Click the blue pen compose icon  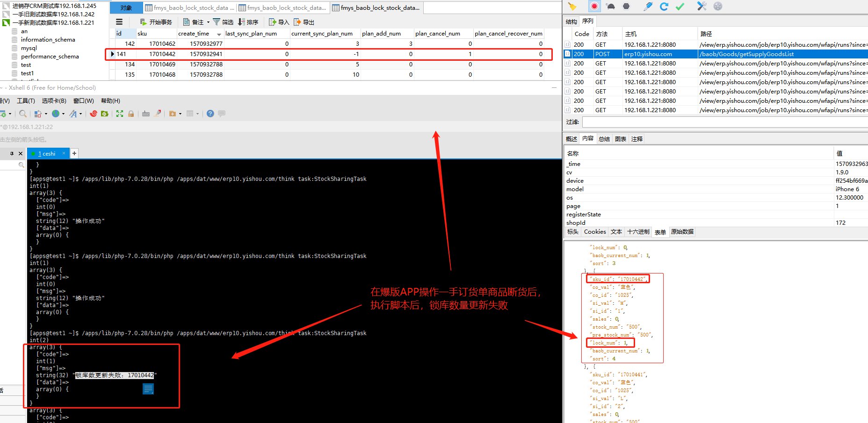pyautogui.click(x=648, y=6)
